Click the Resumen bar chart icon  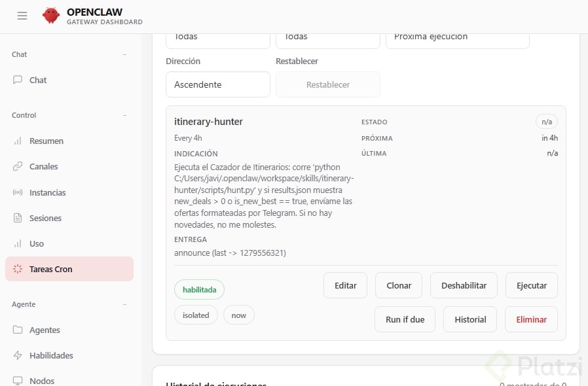(18, 141)
